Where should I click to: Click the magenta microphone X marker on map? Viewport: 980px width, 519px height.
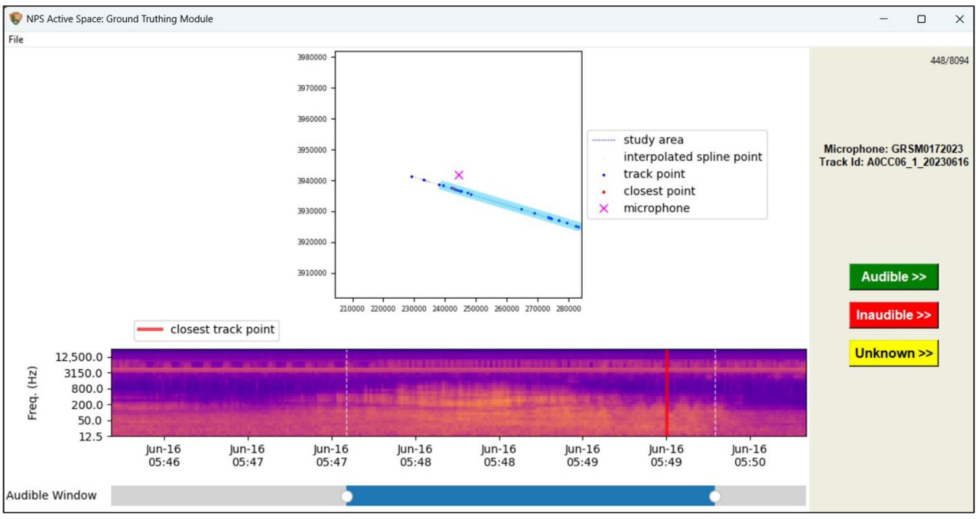tap(459, 175)
